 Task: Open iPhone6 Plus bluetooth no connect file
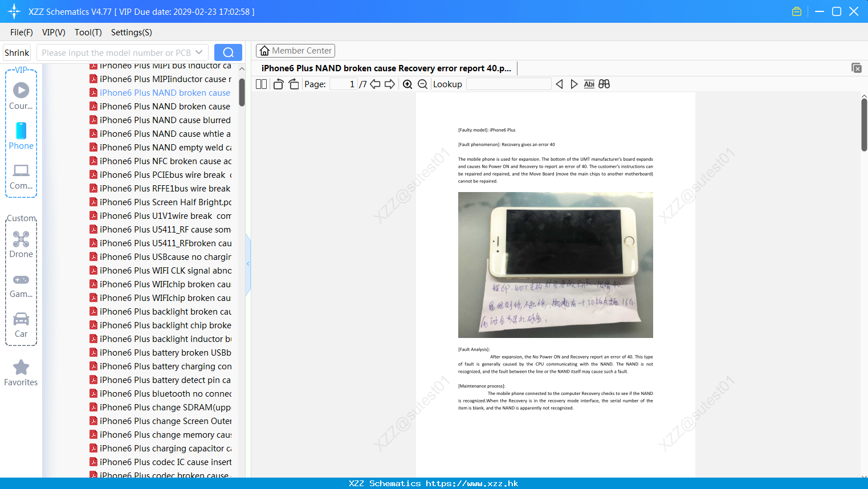160,394
